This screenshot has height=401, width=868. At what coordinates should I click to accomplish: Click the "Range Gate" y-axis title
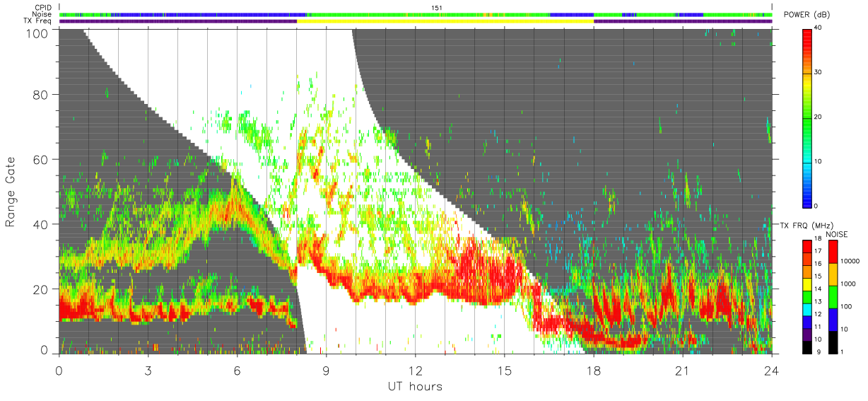point(11,192)
